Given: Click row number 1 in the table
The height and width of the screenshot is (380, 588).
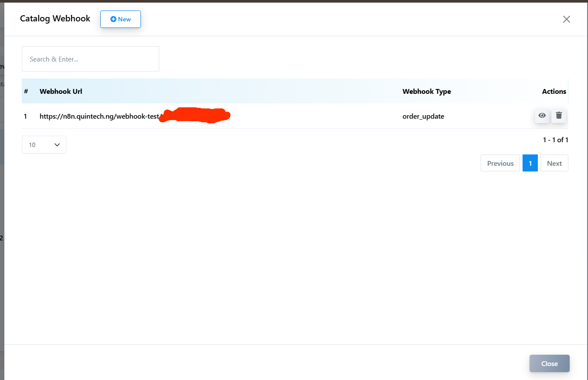Looking at the screenshot, I should point(25,116).
